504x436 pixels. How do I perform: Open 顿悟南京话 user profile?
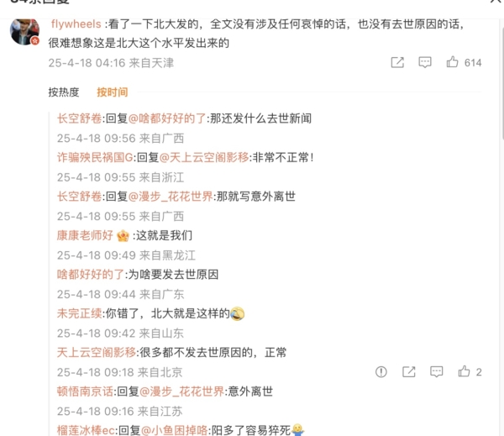click(x=85, y=391)
